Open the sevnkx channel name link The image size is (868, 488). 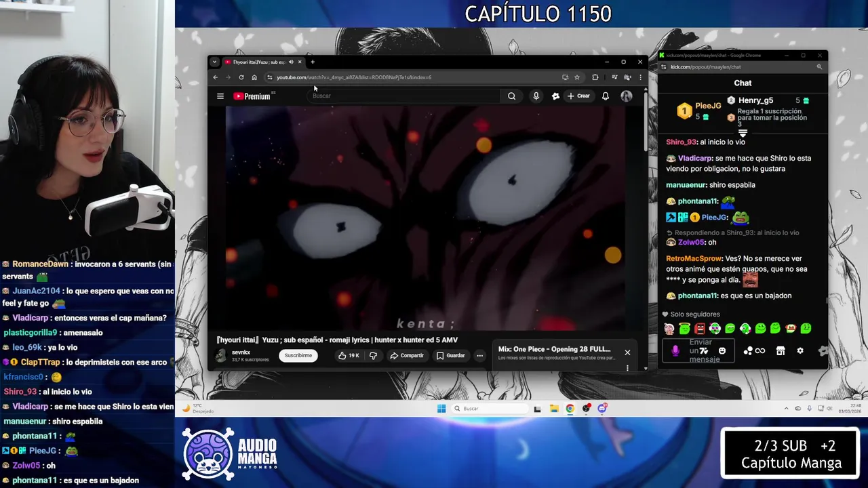pos(241,352)
